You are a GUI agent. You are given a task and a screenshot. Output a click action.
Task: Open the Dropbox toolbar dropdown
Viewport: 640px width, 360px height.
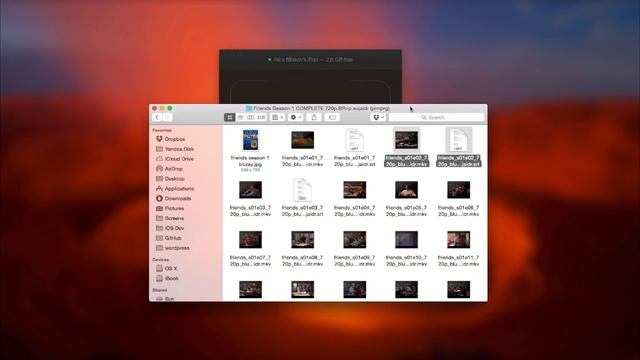pyautogui.click(x=378, y=118)
